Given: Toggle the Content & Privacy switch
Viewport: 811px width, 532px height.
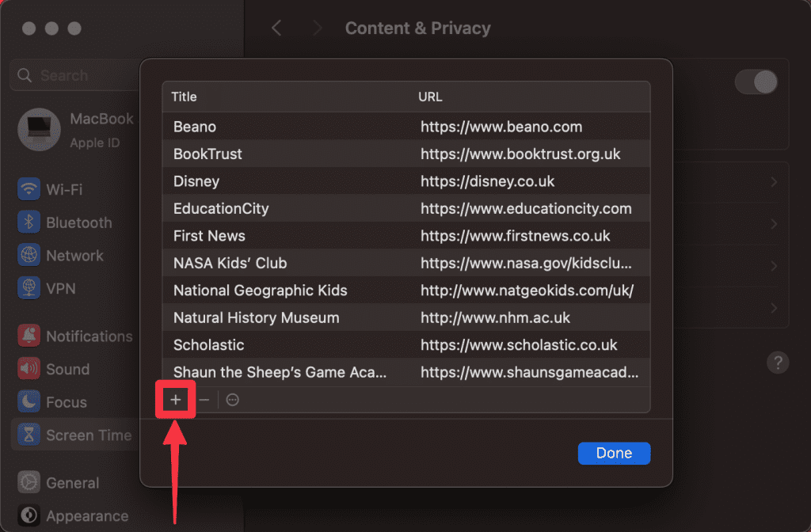Looking at the screenshot, I should pyautogui.click(x=756, y=82).
